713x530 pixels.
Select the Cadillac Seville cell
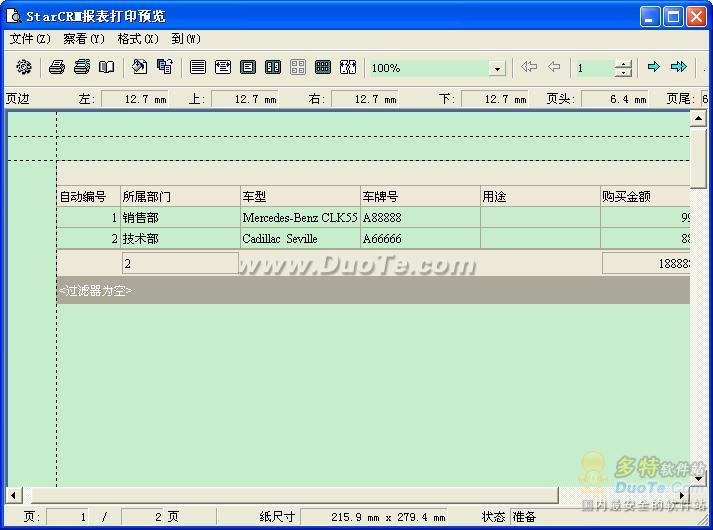coord(301,239)
